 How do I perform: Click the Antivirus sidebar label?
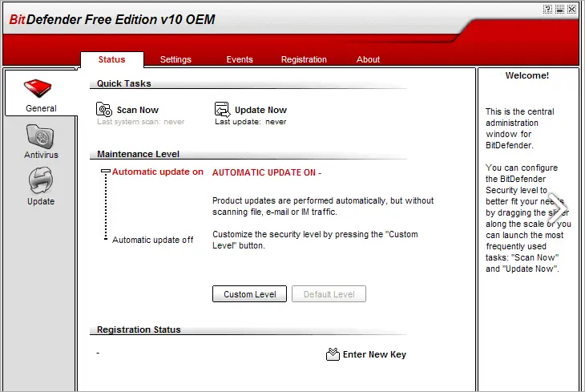coord(41,155)
